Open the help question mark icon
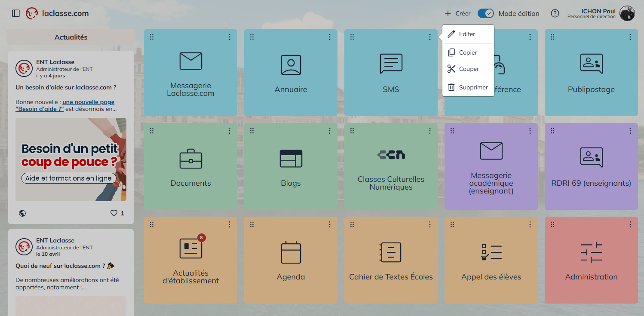Viewport: 644px width, 316px height. [x=555, y=13]
